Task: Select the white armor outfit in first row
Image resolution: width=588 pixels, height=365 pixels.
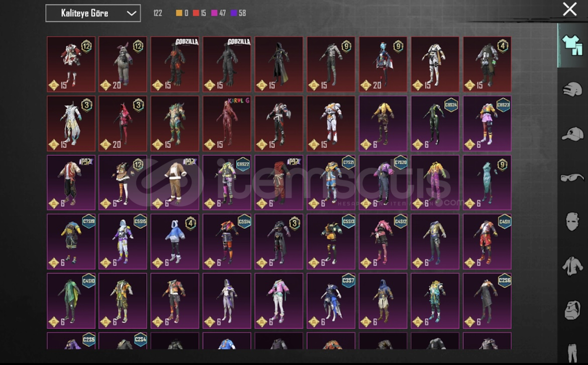Action: click(435, 64)
